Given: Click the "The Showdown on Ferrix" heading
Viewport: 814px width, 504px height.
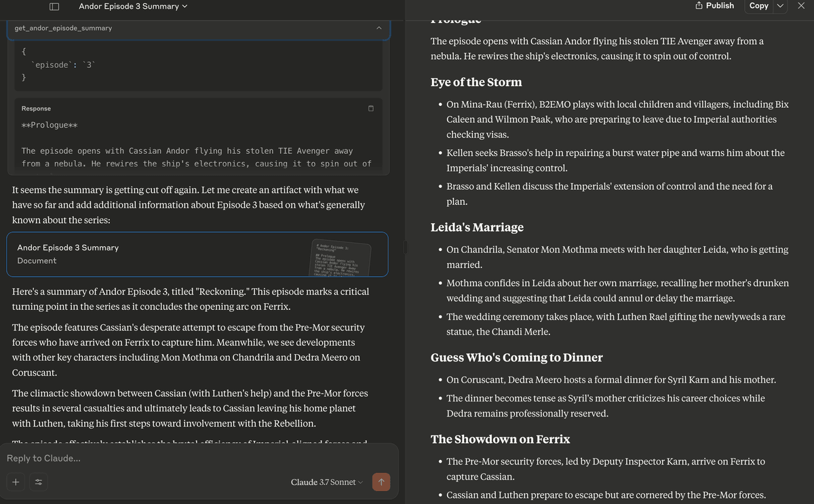Looking at the screenshot, I should (x=501, y=439).
